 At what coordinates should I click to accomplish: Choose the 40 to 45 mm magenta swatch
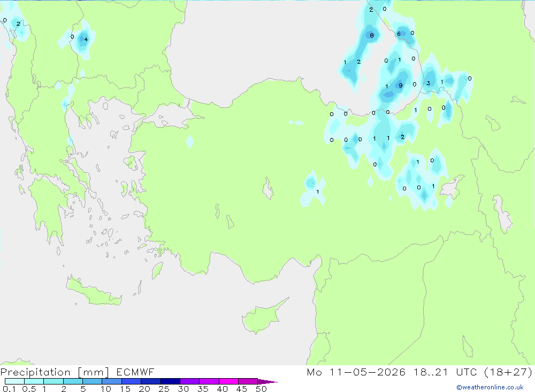(x=228, y=381)
